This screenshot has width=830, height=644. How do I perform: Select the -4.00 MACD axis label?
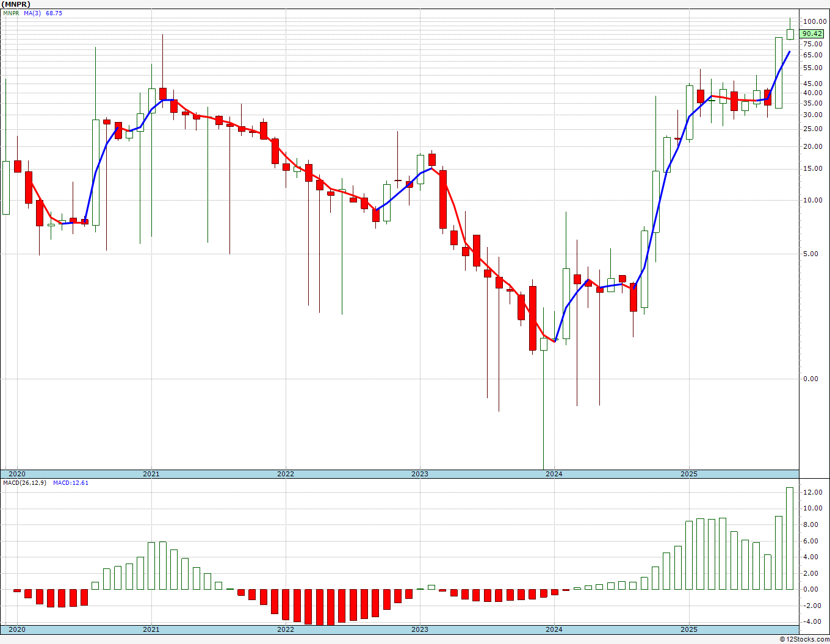click(x=813, y=622)
